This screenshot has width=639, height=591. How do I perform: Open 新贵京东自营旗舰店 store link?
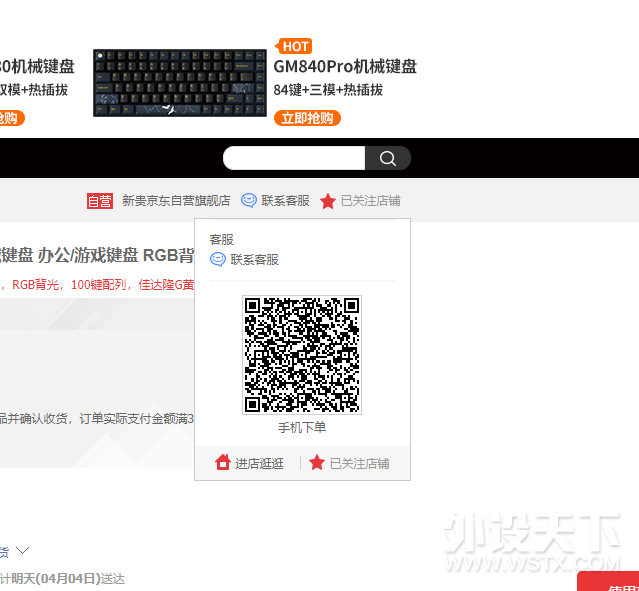[176, 201]
